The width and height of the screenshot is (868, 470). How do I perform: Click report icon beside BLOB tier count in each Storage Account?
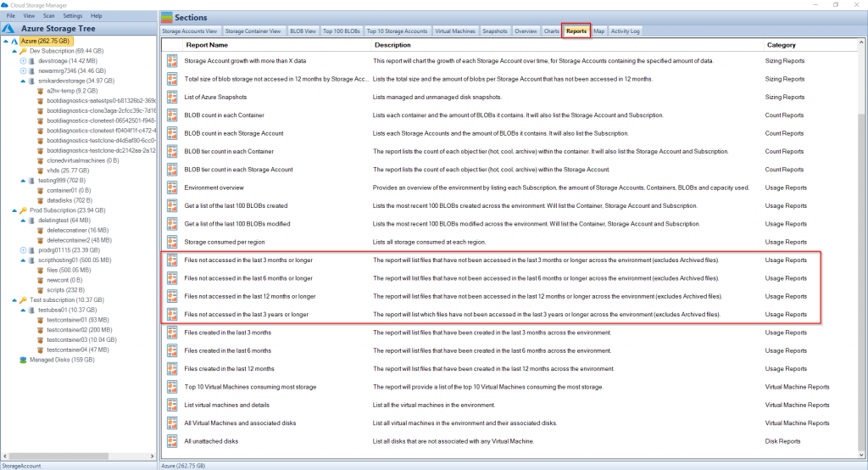pos(172,170)
